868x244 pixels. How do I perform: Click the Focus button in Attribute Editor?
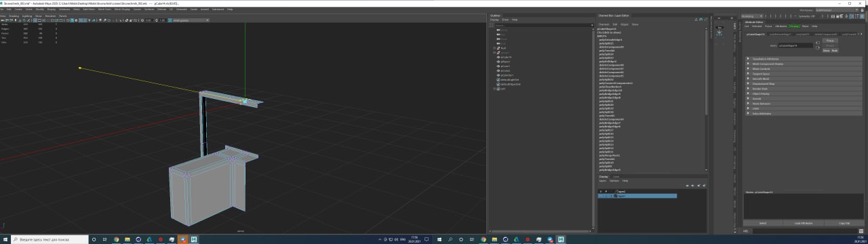(x=830, y=41)
